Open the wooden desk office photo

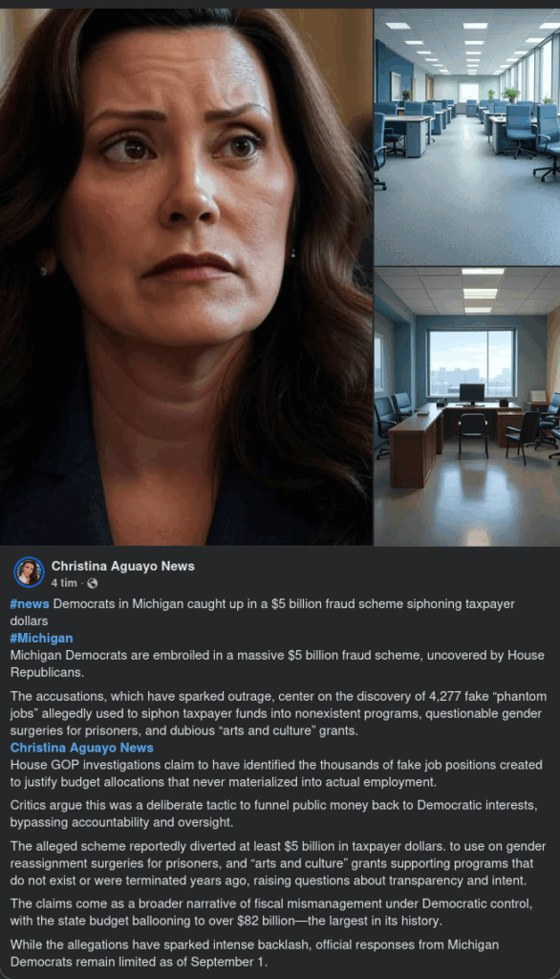point(467,406)
